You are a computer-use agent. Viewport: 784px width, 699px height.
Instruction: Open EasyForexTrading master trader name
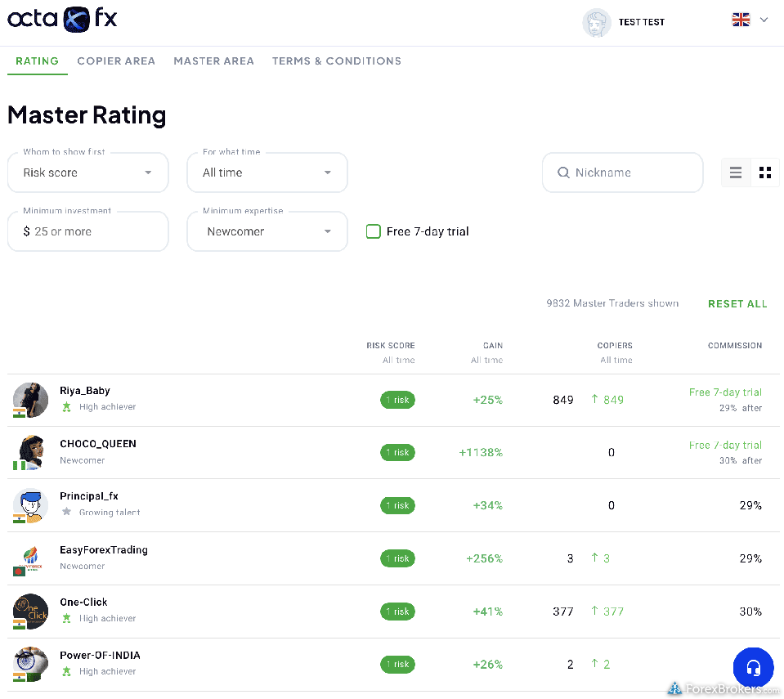[x=104, y=550]
